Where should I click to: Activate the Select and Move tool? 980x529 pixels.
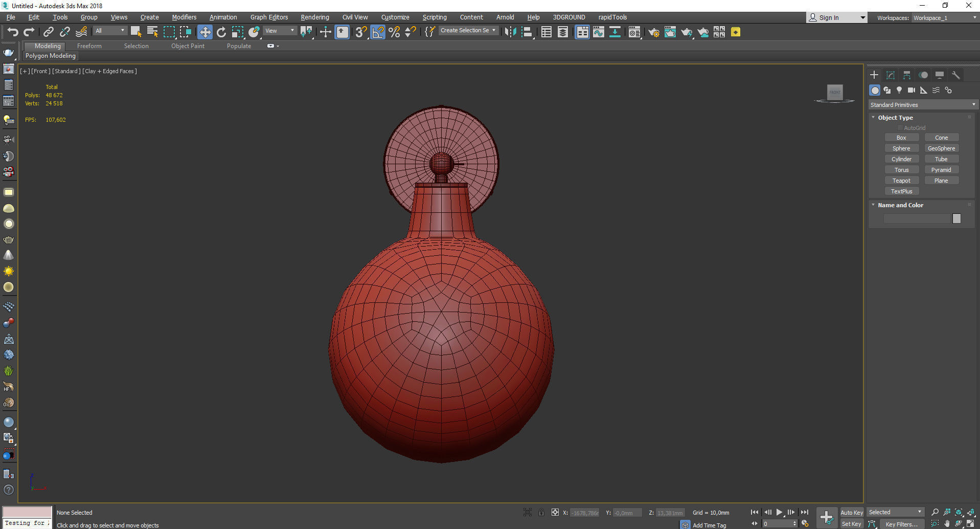tap(204, 32)
